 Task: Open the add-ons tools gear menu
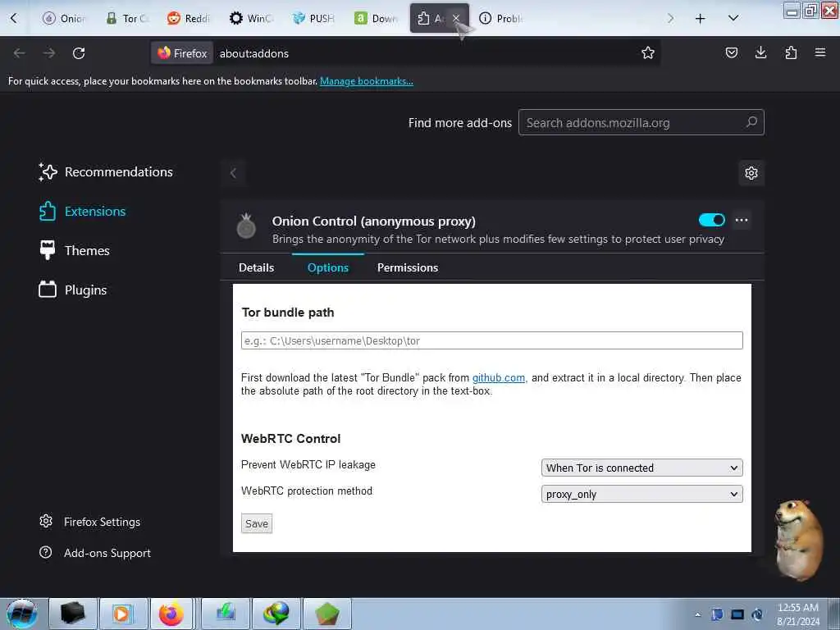(751, 173)
